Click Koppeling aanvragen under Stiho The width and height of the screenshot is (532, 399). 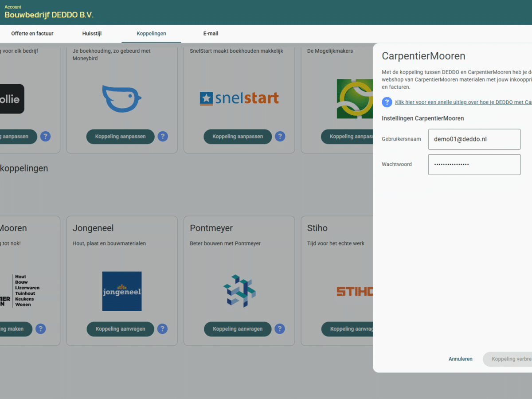point(347,329)
